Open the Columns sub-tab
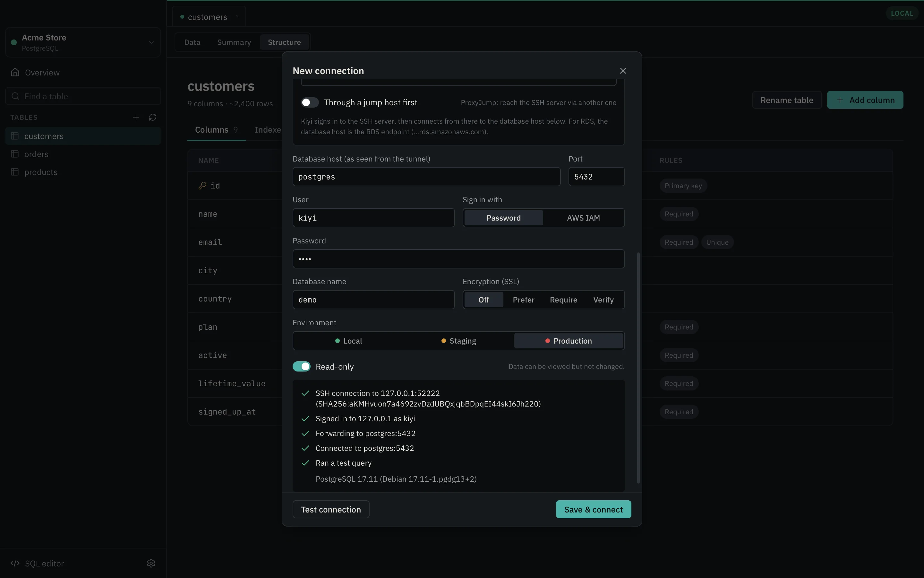The width and height of the screenshot is (924, 578). (216, 130)
